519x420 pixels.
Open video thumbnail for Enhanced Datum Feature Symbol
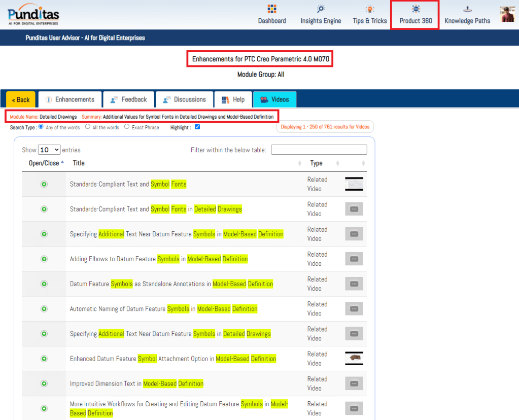(x=354, y=359)
